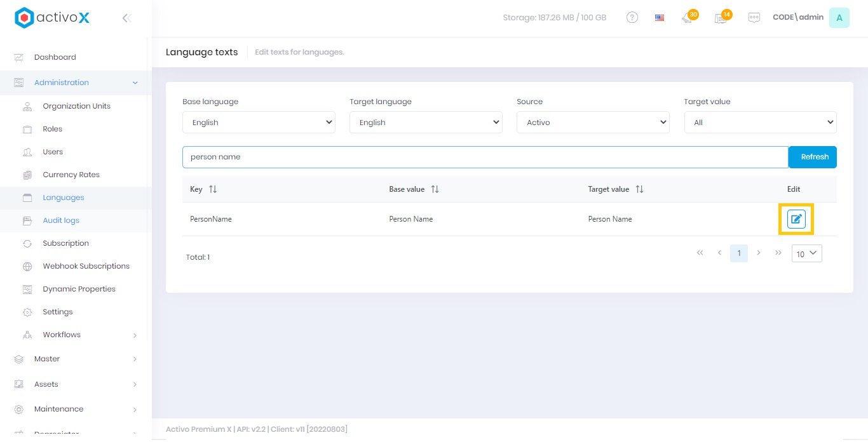Click the person name search field

pos(485,157)
